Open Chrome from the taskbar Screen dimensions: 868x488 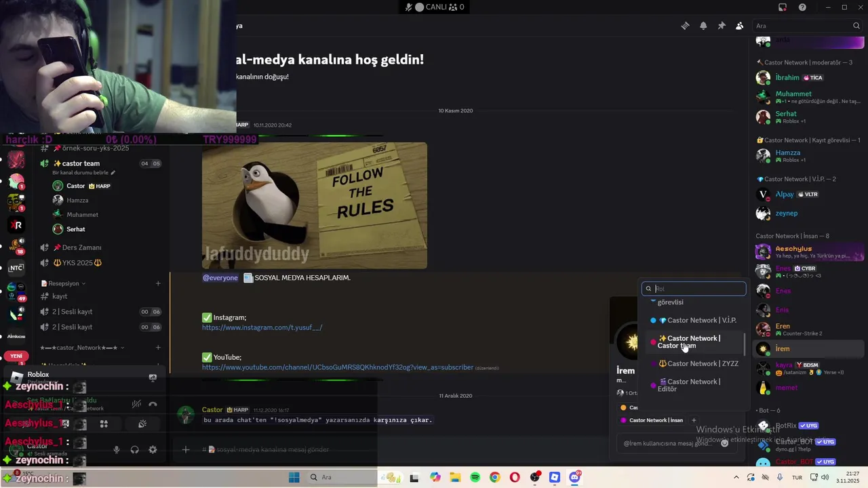[x=494, y=477]
